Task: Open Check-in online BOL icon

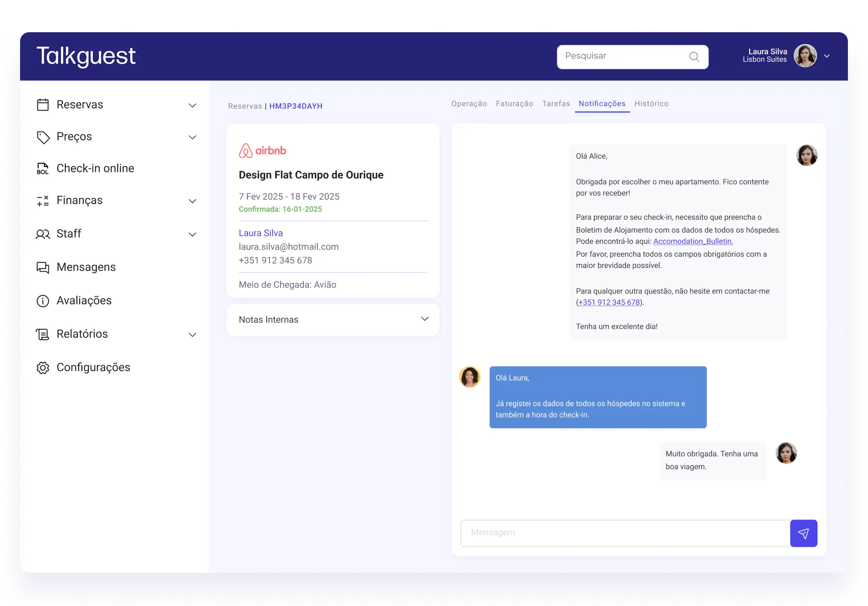Action: 43,168
